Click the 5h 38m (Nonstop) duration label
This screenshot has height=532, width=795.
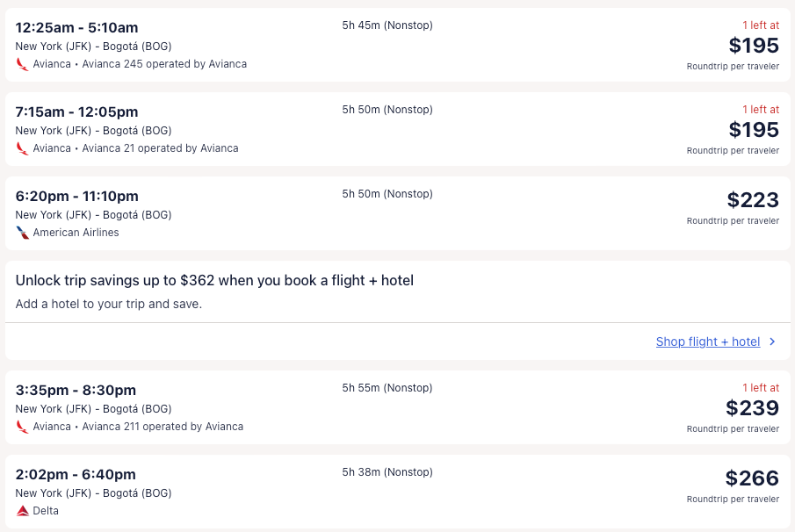387,472
